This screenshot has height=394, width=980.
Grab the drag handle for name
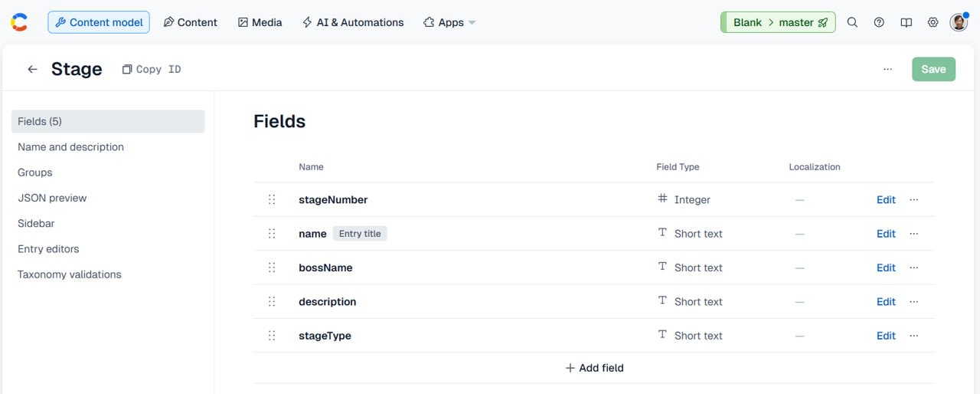pos(272,234)
